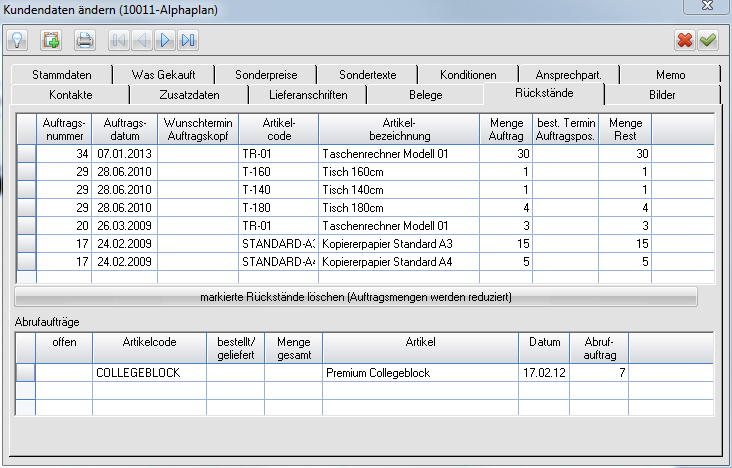
Task: Close the Kundendaten ändern window
Action: 706,6
